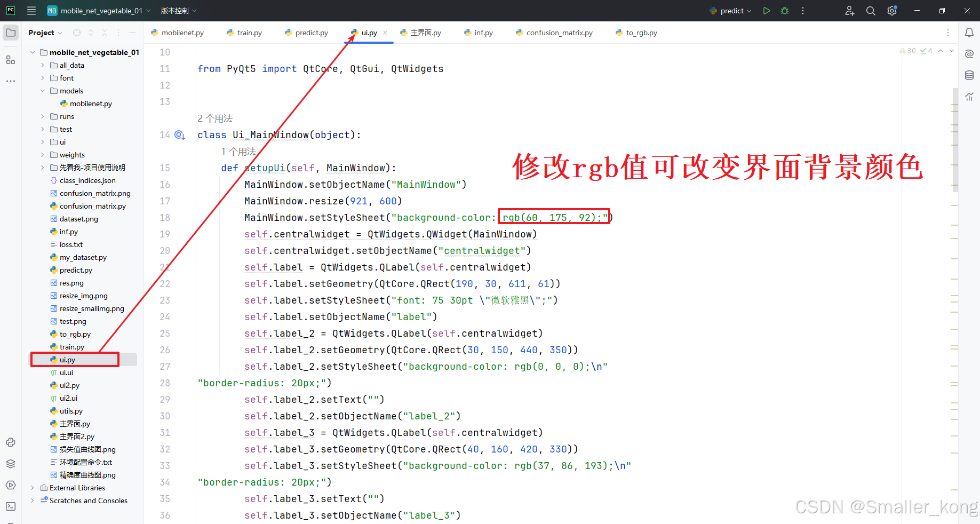This screenshot has width=980, height=524.
Task: Expand the all_data folder
Action: (43, 65)
